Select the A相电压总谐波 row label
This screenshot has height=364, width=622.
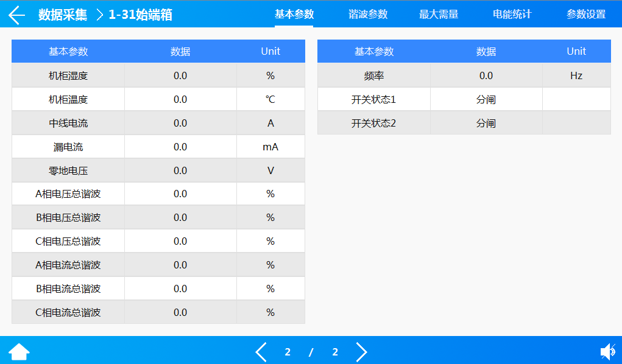(x=68, y=194)
